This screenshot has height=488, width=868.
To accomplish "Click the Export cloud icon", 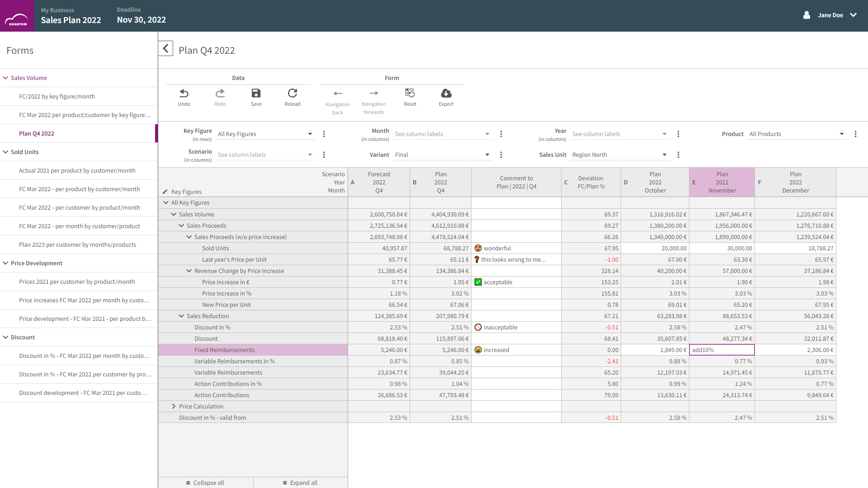I will click(446, 94).
